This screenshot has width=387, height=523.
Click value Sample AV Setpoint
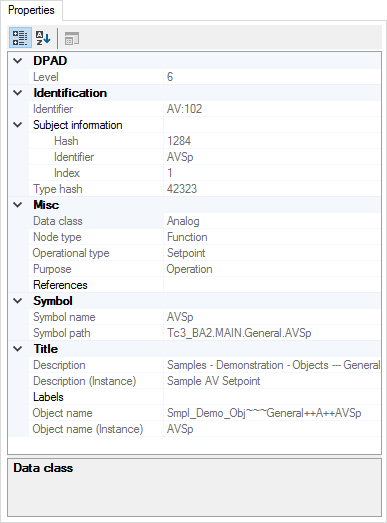214,381
